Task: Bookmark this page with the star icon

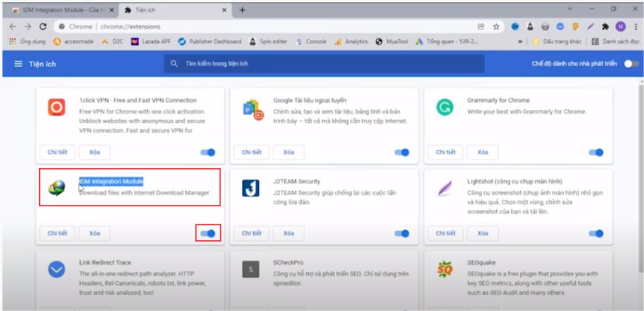Action: tap(496, 27)
